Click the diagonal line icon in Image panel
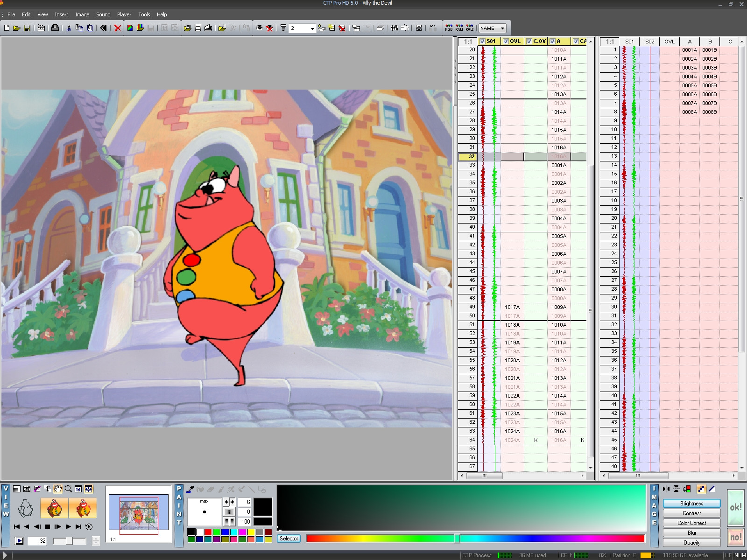 point(712,489)
